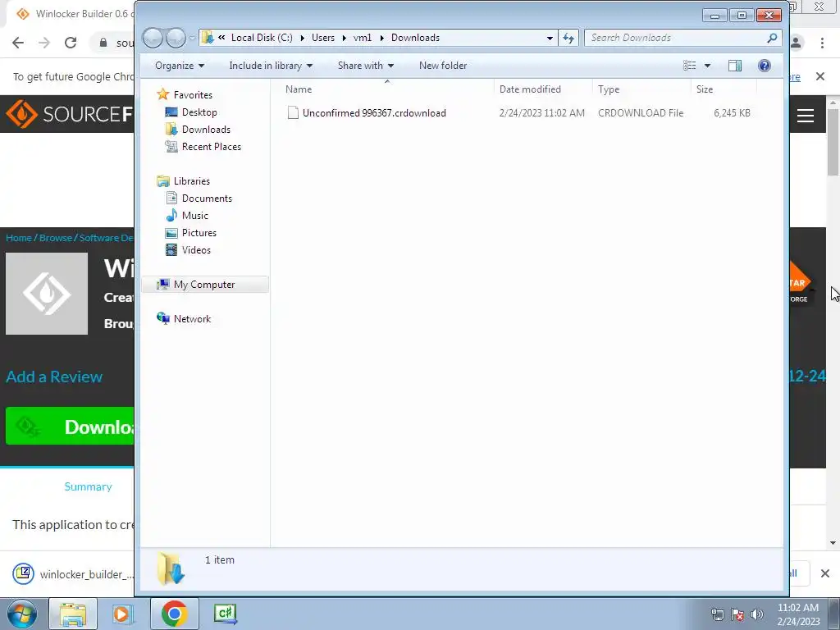840x630 pixels.
Task: Click the search magnifier icon
Action: (772, 38)
